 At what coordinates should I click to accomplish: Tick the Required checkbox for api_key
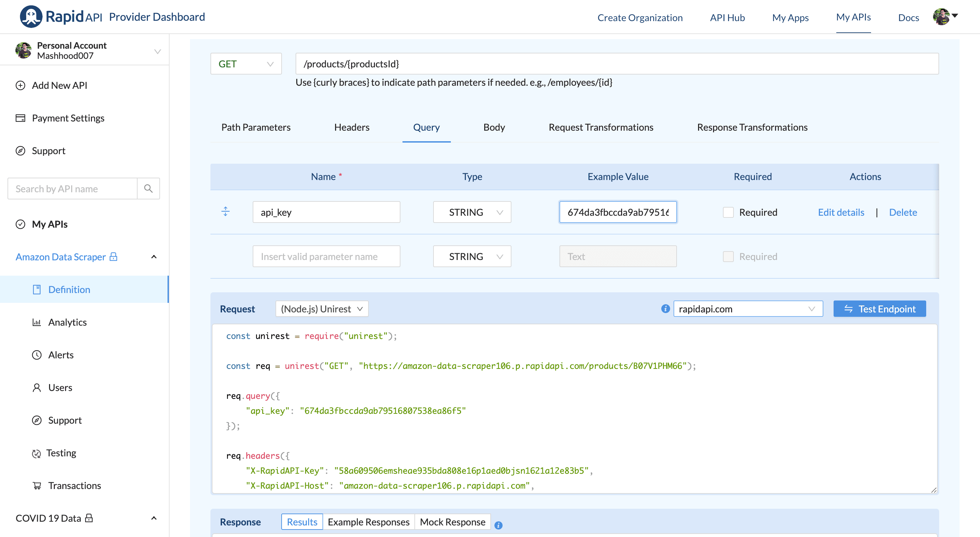coord(728,212)
